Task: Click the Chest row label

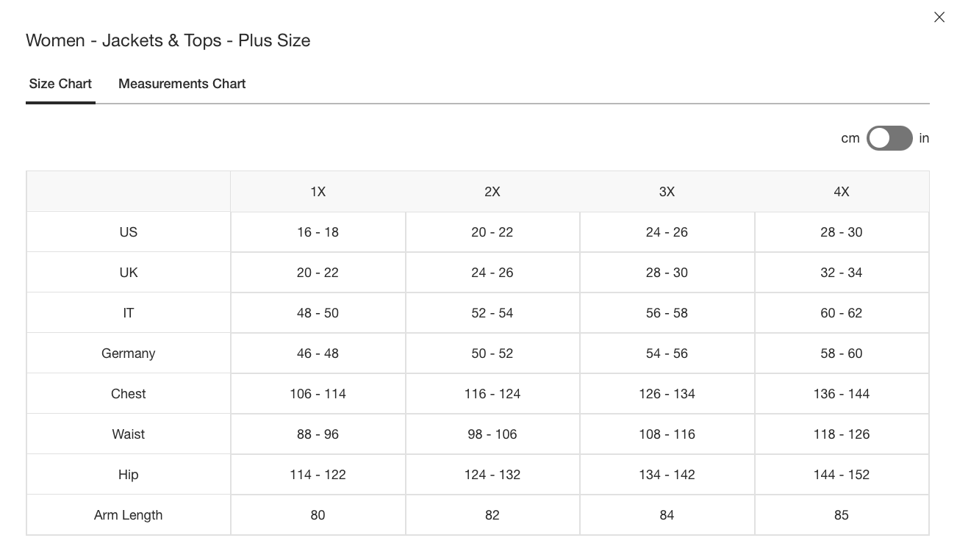Action: (129, 394)
